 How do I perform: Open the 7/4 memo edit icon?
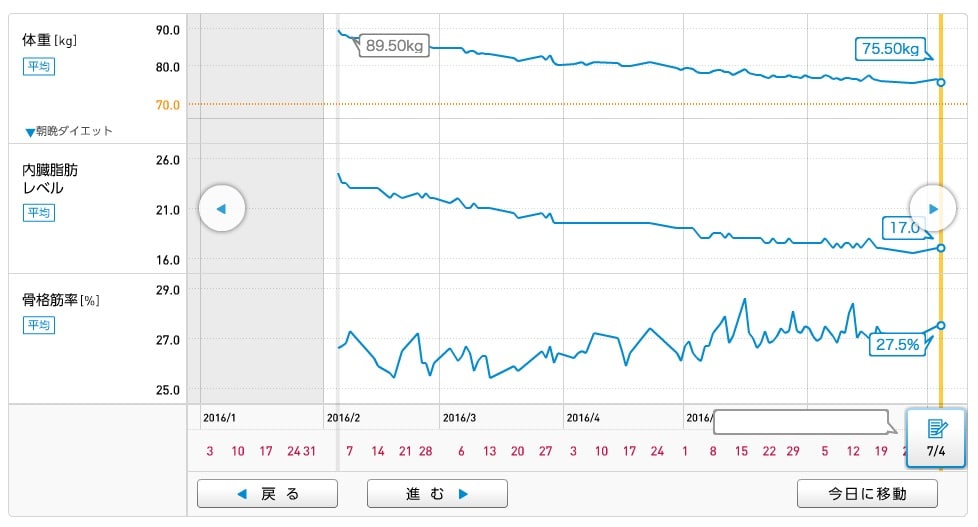click(936, 436)
